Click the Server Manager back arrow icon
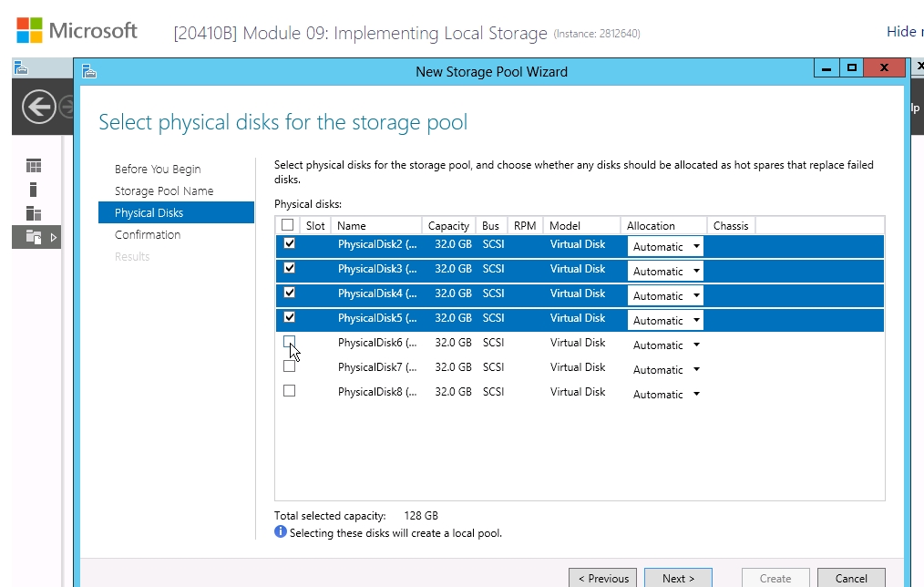 pyautogui.click(x=39, y=108)
